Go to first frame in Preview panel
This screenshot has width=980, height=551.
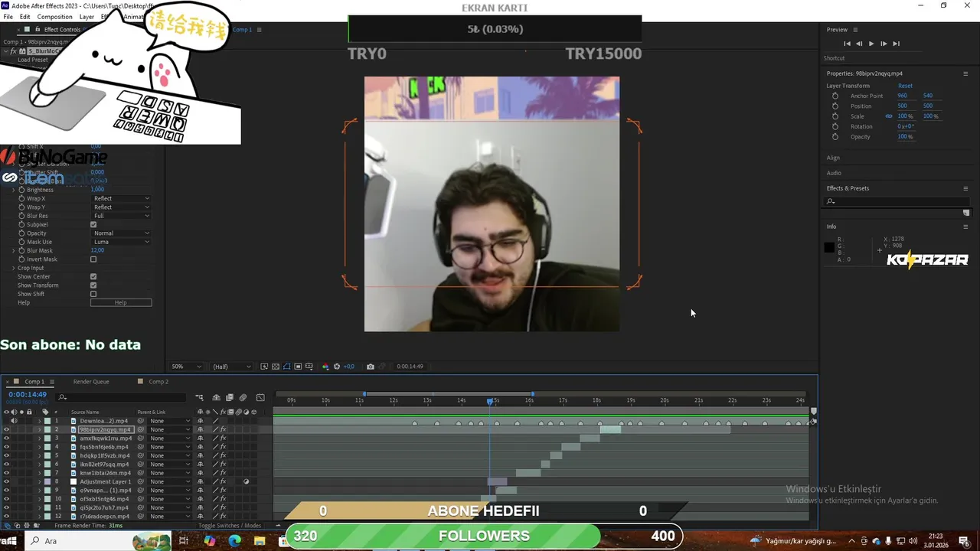[847, 44]
